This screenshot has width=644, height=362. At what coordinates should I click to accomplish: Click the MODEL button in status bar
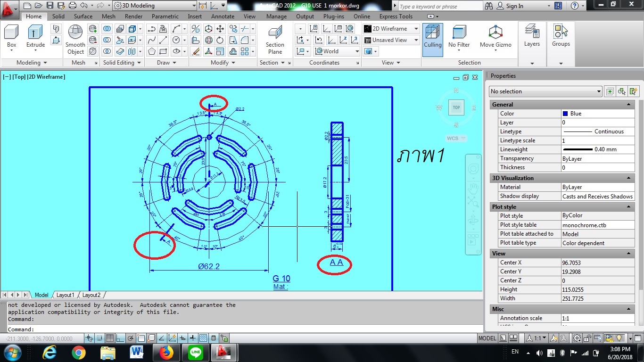point(487,338)
